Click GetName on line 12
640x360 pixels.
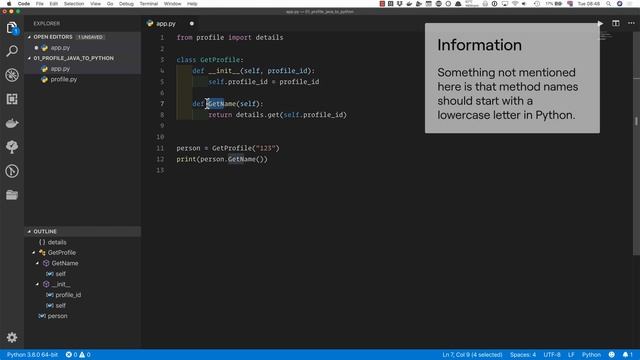tap(242, 159)
